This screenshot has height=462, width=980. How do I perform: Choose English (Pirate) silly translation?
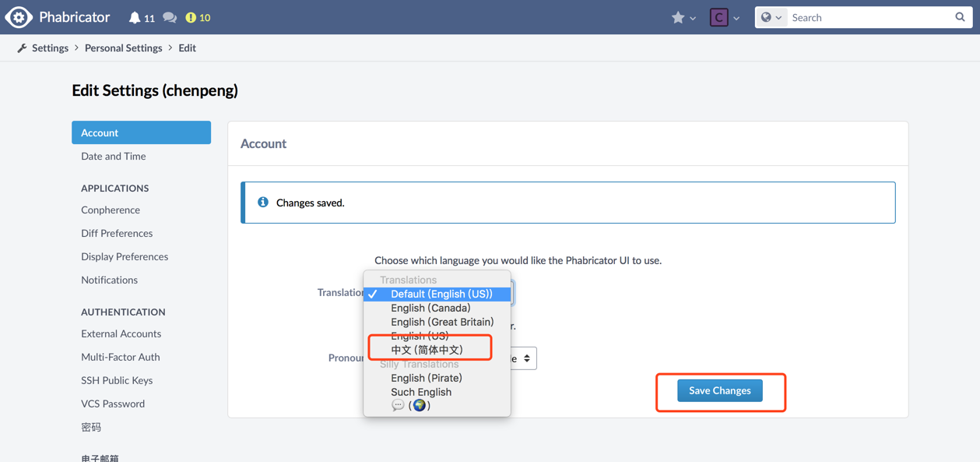(x=437, y=378)
